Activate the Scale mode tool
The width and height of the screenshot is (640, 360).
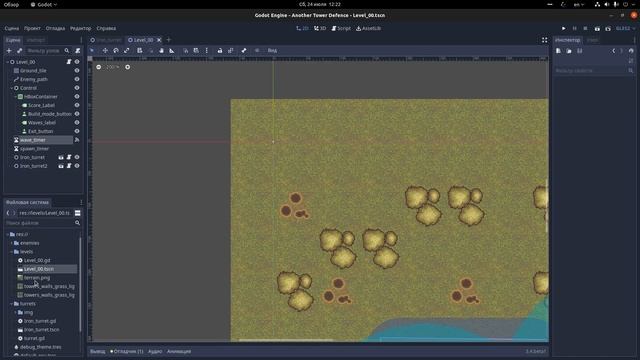(127, 51)
